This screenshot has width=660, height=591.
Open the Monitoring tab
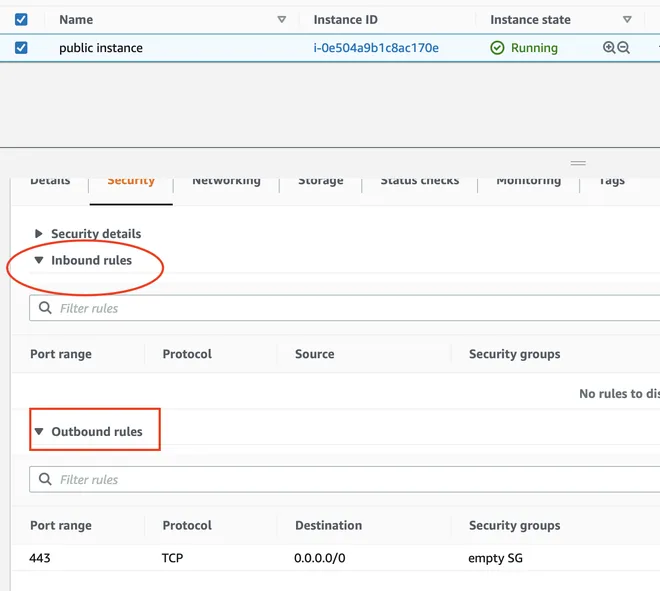coord(529,181)
